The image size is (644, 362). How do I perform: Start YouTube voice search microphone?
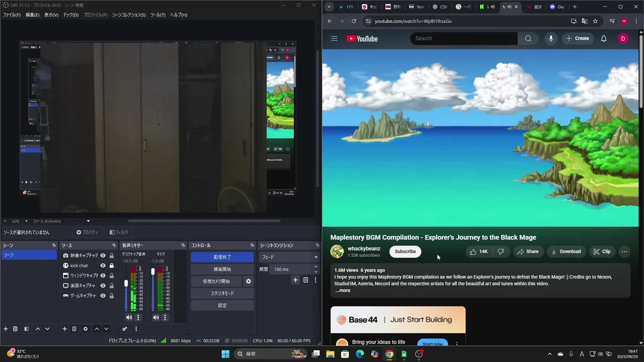(x=551, y=39)
